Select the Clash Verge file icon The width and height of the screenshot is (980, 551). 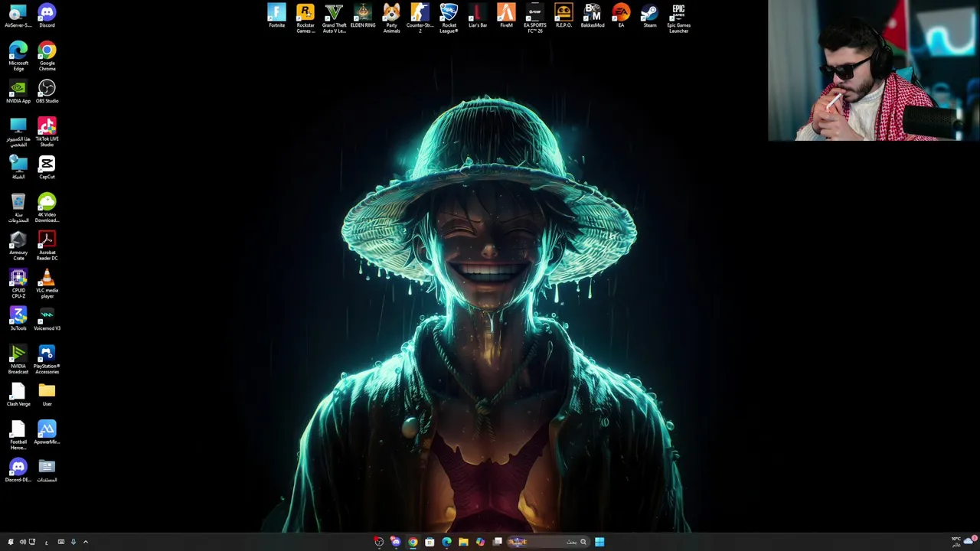coord(18,395)
